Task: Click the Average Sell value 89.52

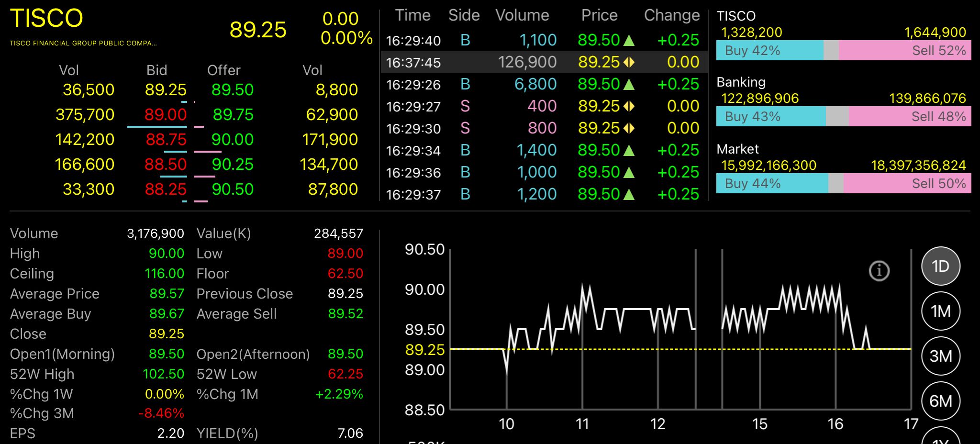Action: [345, 313]
